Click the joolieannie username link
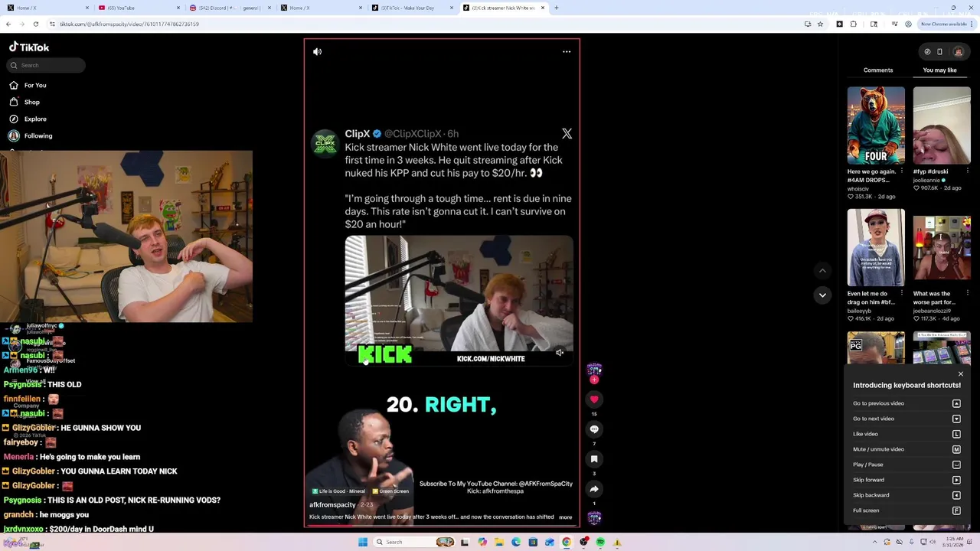 (x=928, y=180)
